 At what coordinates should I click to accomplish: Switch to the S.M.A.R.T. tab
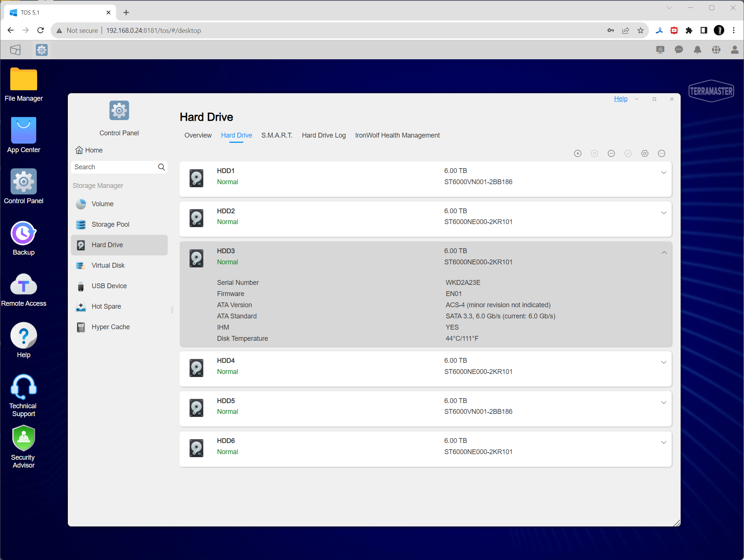pos(277,135)
